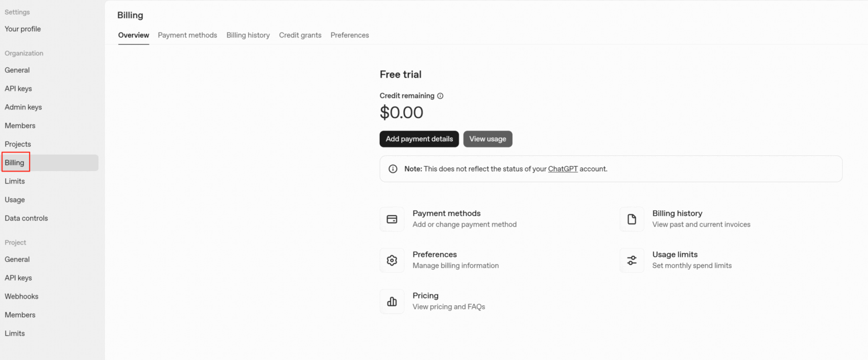Open Preferences using the gear icon
The width and height of the screenshot is (868, 360).
pos(392,260)
